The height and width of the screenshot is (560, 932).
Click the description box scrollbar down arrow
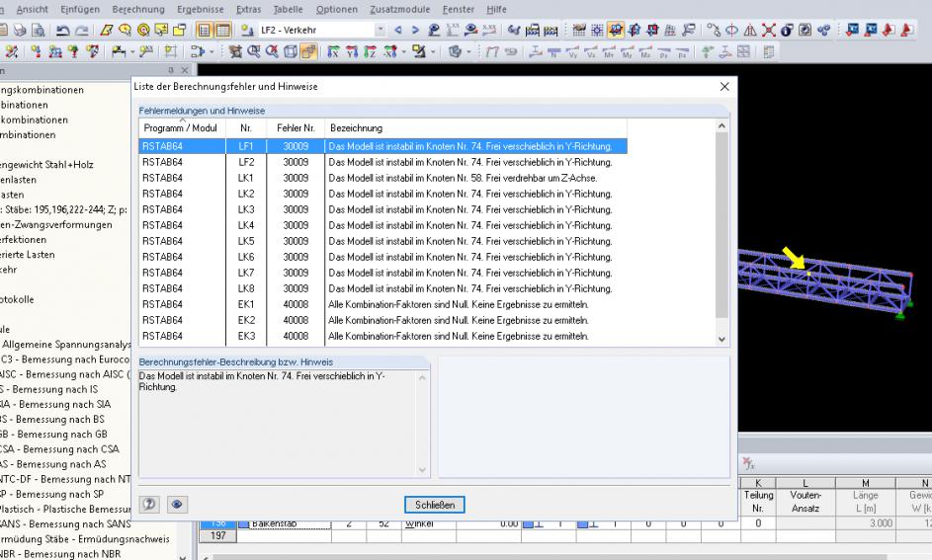click(x=422, y=470)
